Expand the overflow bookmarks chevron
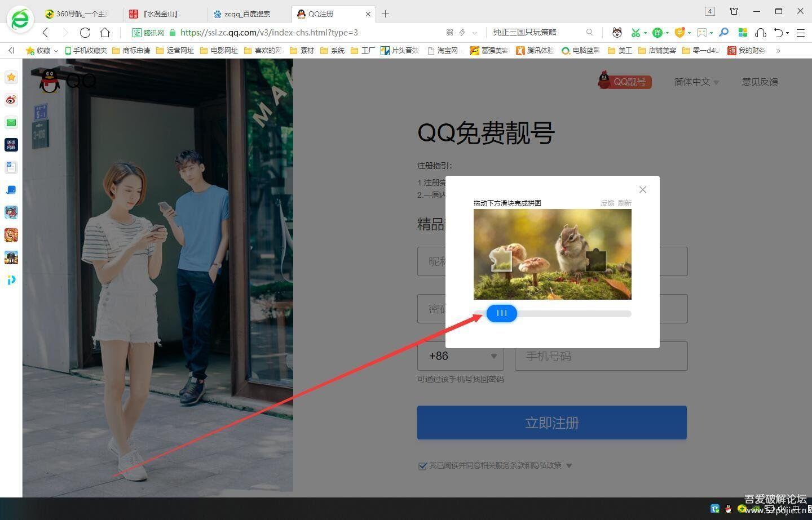Screen dimensions: 812x520 (x=778, y=51)
